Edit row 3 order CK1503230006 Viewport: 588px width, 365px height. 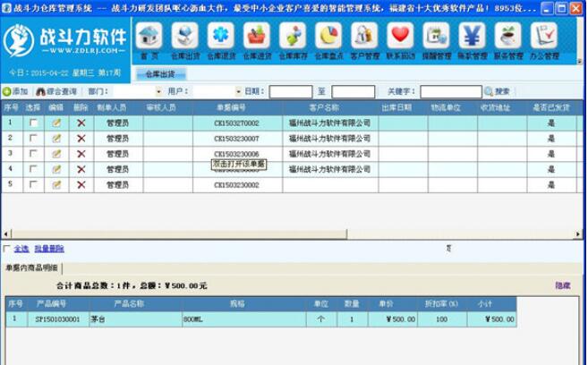coord(56,154)
